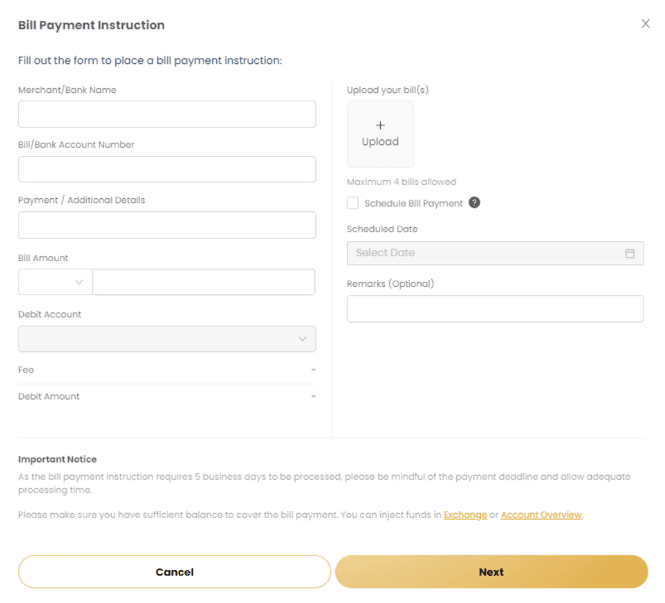This screenshot has width=665, height=603.
Task: Close the Bill Payment Instruction dialog
Action: (645, 24)
